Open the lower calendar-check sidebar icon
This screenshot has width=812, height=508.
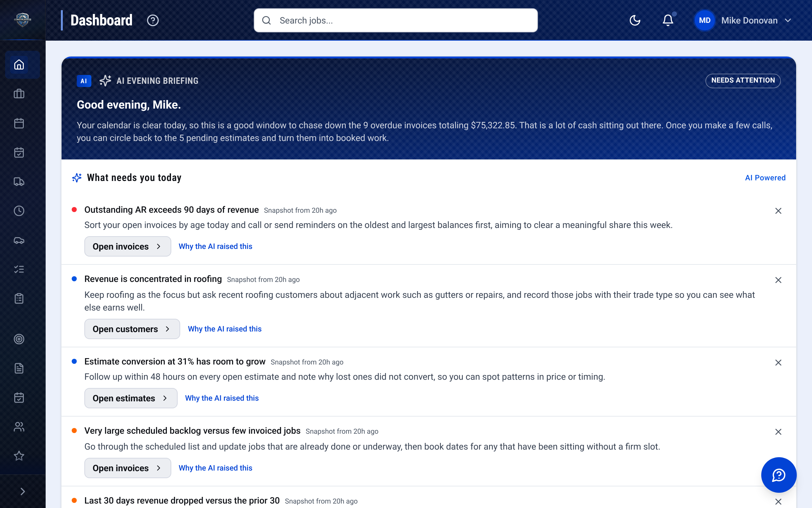[x=19, y=398]
